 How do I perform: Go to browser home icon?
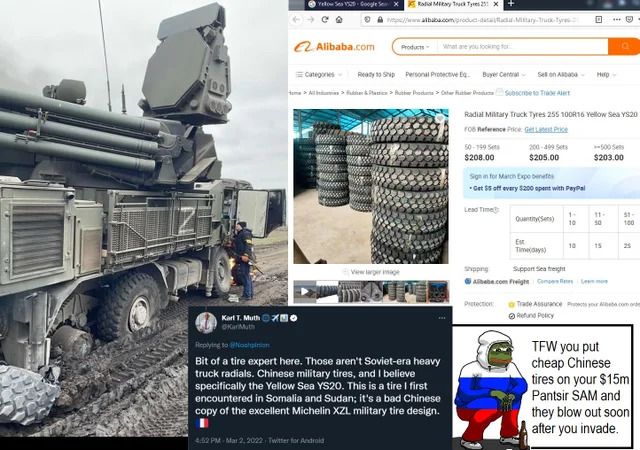point(339,19)
